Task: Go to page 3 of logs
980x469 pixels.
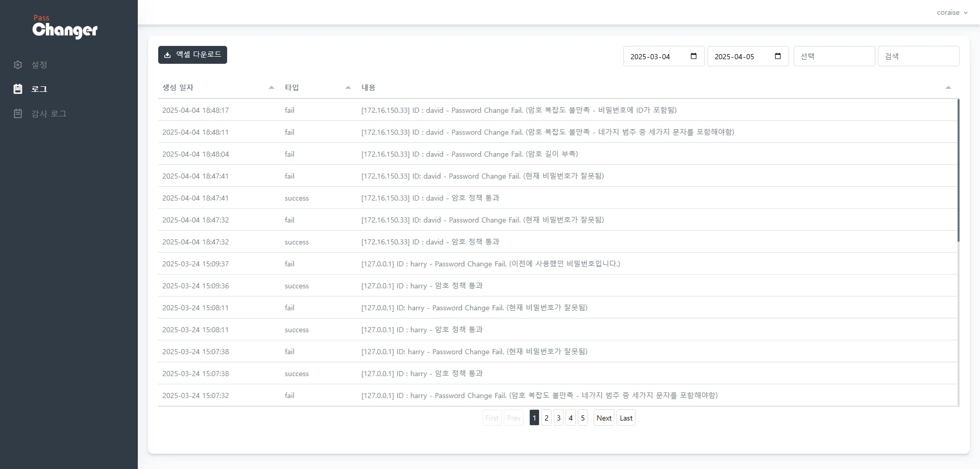Action: click(558, 418)
